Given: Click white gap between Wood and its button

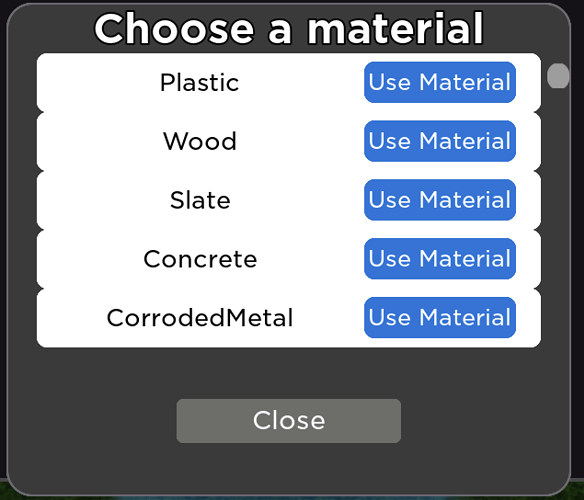Looking at the screenshot, I should [x=300, y=141].
